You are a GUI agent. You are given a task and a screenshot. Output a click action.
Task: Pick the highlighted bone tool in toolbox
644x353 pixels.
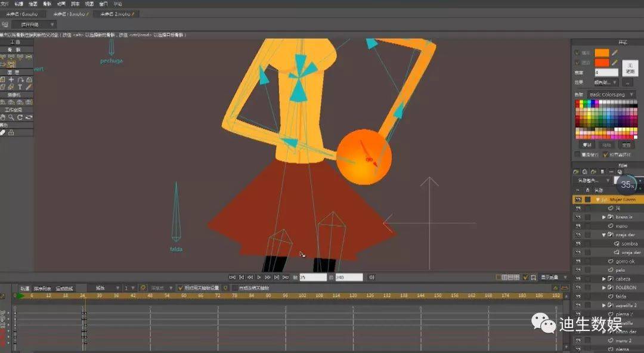pyautogui.click(x=11, y=64)
